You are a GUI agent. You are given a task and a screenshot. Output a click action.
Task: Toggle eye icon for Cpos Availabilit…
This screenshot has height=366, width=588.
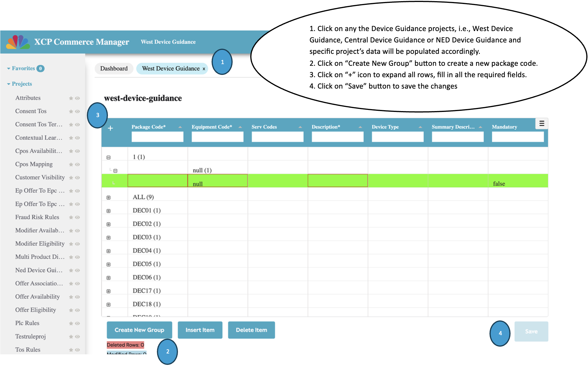(77, 151)
